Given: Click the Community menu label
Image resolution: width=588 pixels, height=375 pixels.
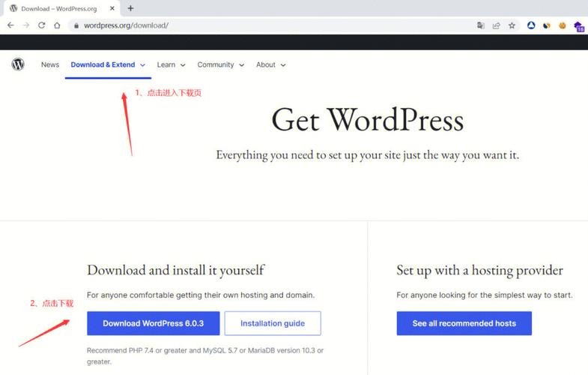Looking at the screenshot, I should (x=216, y=64).
